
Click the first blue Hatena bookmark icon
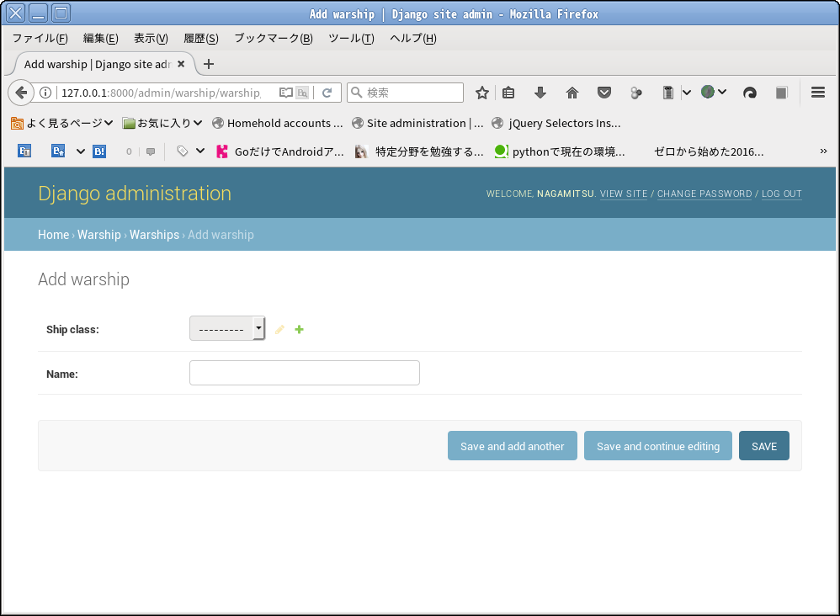(24, 151)
